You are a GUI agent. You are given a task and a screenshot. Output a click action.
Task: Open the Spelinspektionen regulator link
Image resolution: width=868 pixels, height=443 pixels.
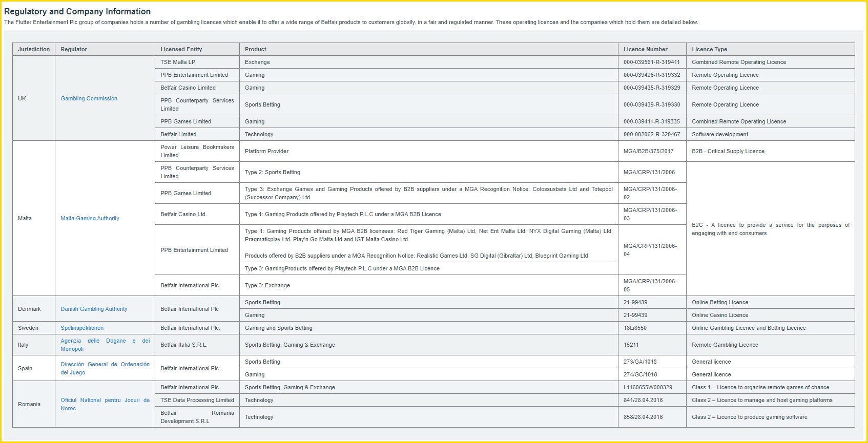(82, 328)
